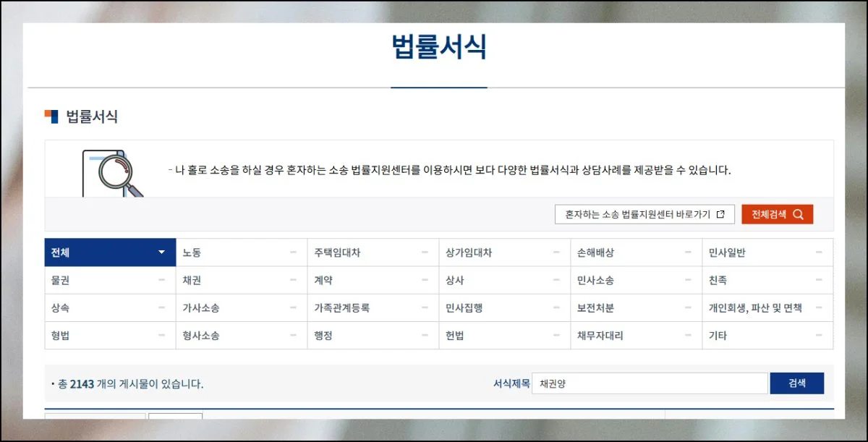The height and width of the screenshot is (442, 868).
Task: Open the 민사소송 category
Action: pos(595,281)
